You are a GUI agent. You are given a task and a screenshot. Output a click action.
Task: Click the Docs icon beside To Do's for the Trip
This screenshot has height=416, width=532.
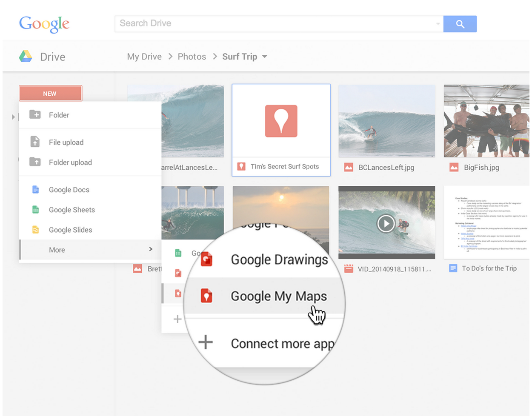[x=453, y=268]
